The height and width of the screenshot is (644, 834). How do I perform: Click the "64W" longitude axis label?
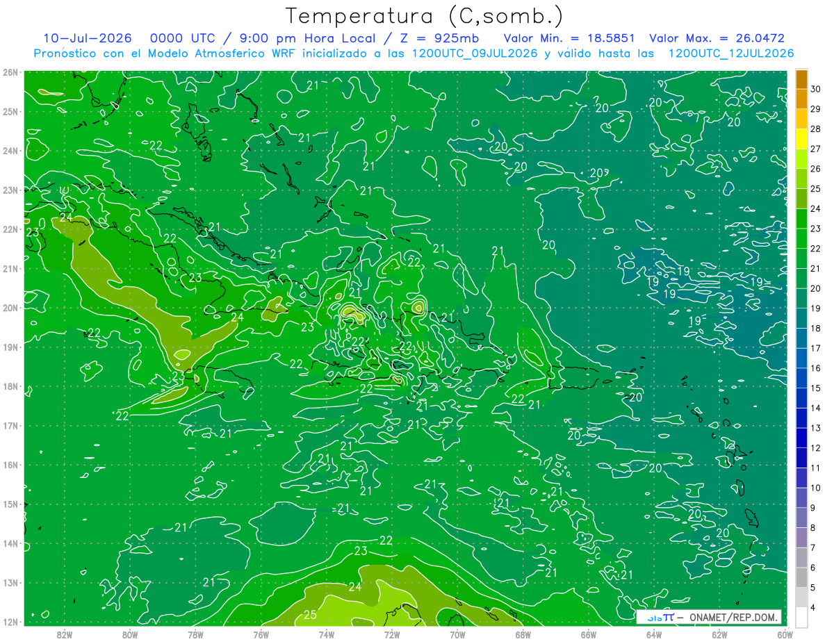(x=654, y=635)
